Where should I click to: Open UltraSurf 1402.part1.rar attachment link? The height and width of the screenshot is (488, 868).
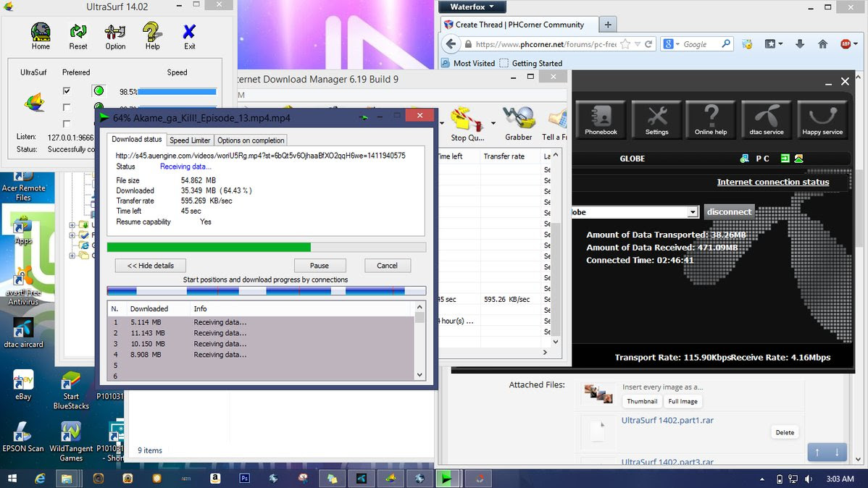tap(667, 421)
